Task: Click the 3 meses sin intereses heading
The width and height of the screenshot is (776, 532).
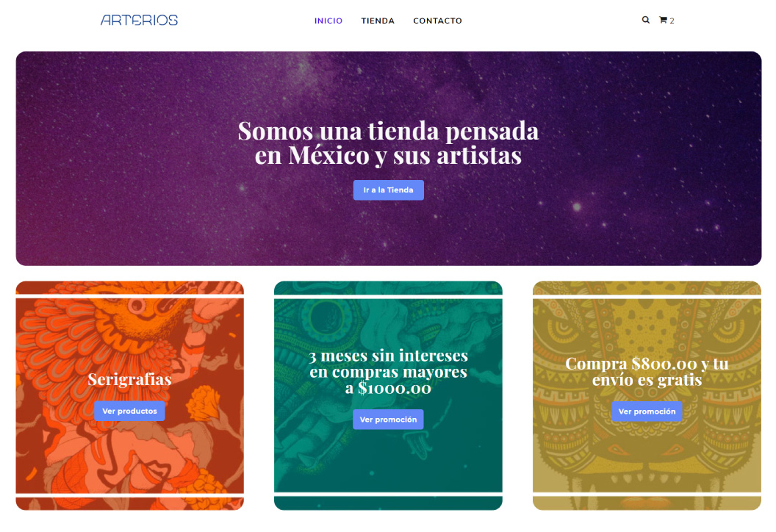Action: coord(389,372)
